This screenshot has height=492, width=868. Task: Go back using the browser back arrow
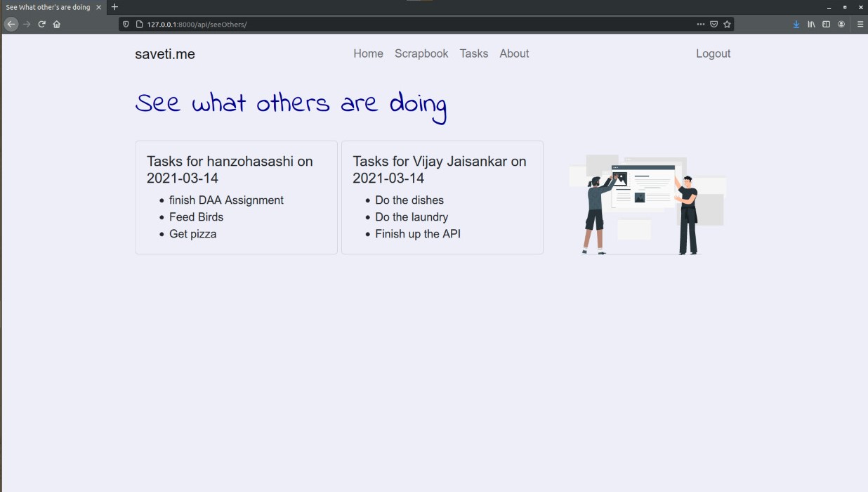(11, 24)
